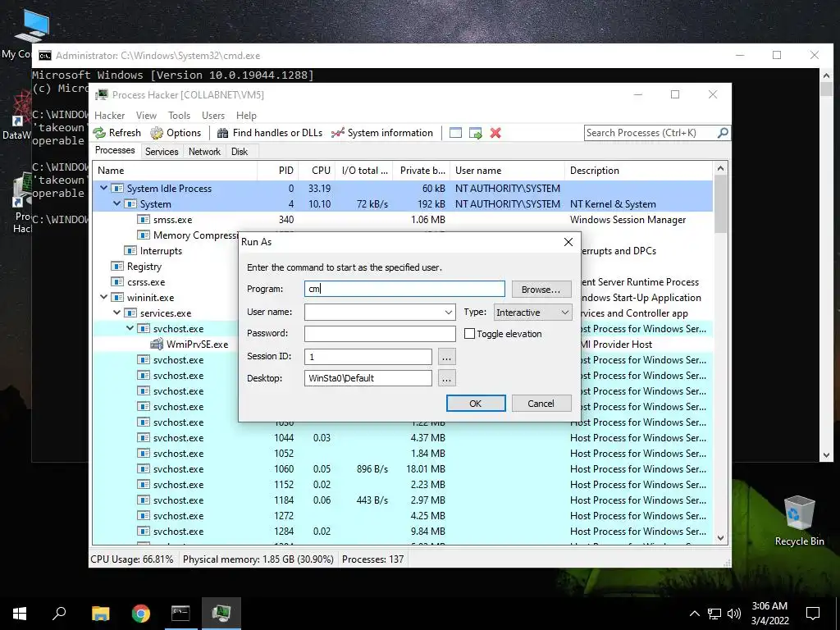Click the Registry process icon

(x=117, y=267)
